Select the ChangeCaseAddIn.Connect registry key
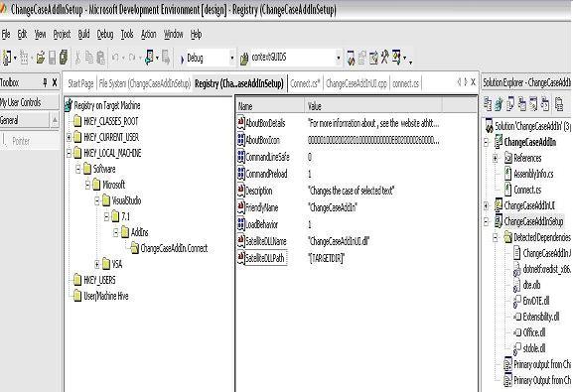The height and width of the screenshot is (392, 573). pyautogui.click(x=174, y=248)
